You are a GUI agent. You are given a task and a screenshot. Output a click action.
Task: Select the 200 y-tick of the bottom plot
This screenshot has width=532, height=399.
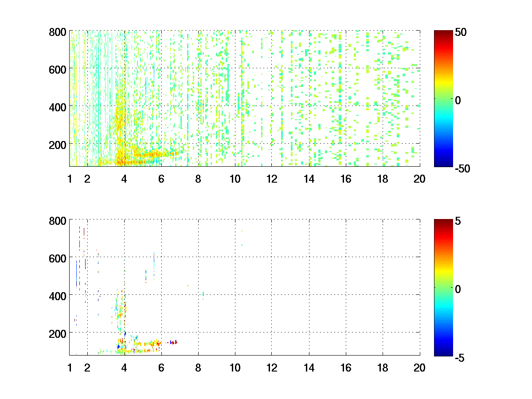click(x=58, y=333)
